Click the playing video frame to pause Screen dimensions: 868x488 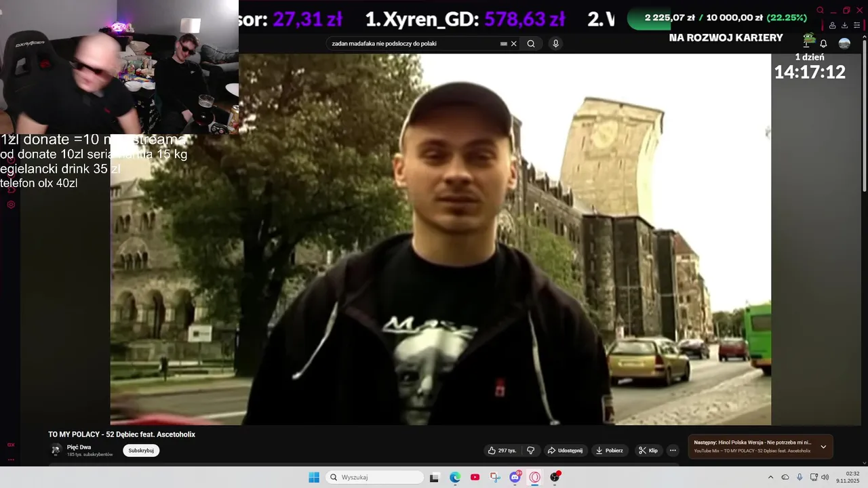pyautogui.click(x=441, y=239)
